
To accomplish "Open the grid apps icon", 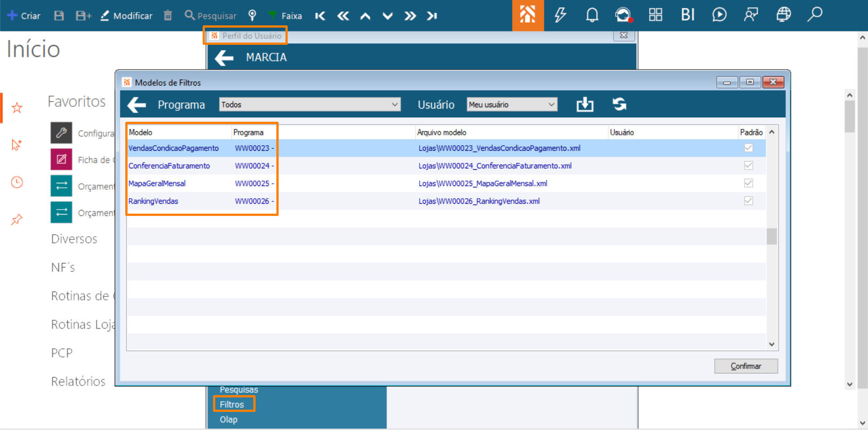I will (655, 15).
